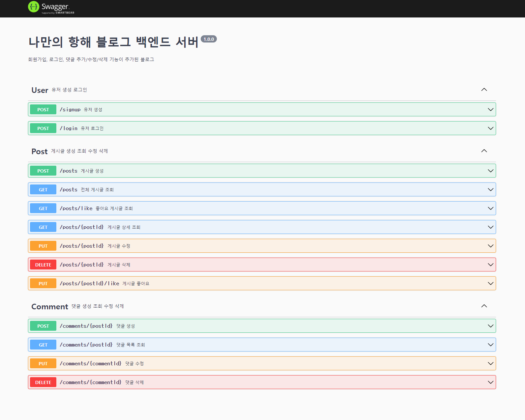Expand PUT /posts/{postId}/like arrow
This screenshot has height=420, width=525.
pos(490,283)
